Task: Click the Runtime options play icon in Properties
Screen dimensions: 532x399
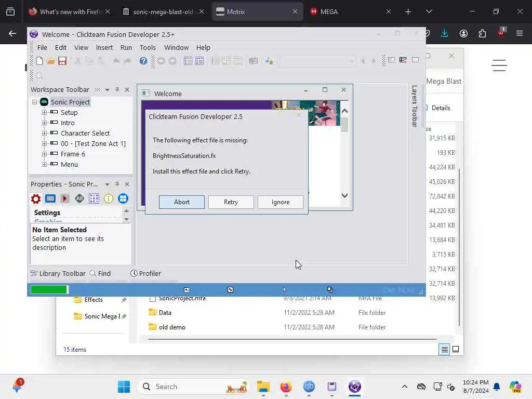Action: click(x=65, y=198)
